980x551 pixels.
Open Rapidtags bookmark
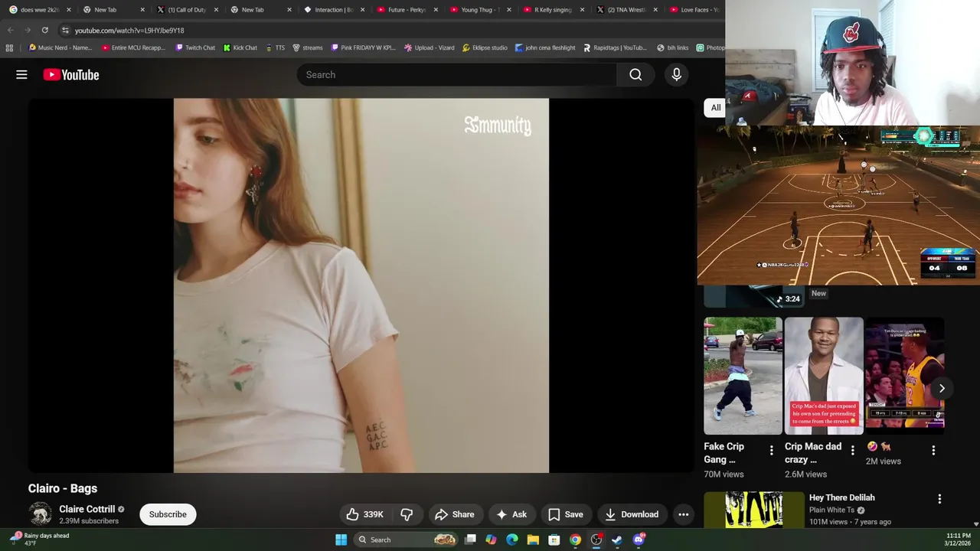coord(615,47)
